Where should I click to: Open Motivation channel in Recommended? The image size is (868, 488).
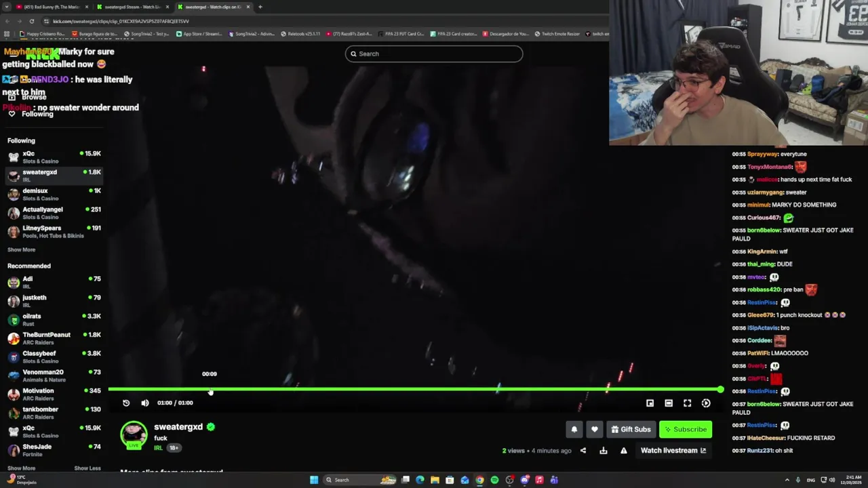pyautogui.click(x=54, y=394)
